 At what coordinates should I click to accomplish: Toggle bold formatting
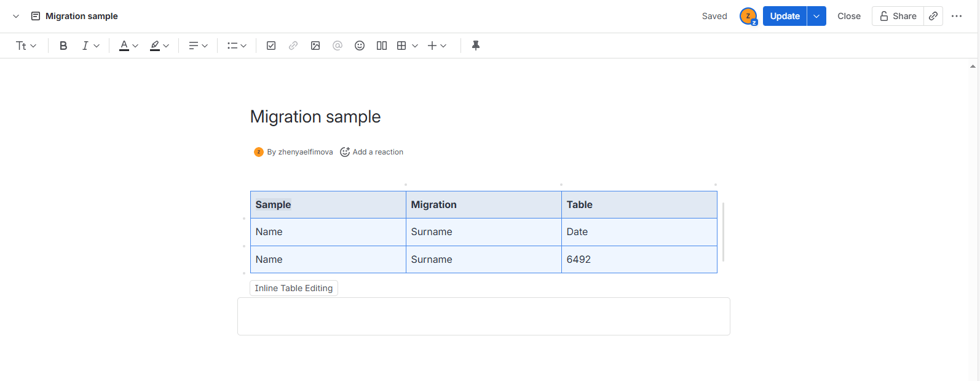pos(63,45)
